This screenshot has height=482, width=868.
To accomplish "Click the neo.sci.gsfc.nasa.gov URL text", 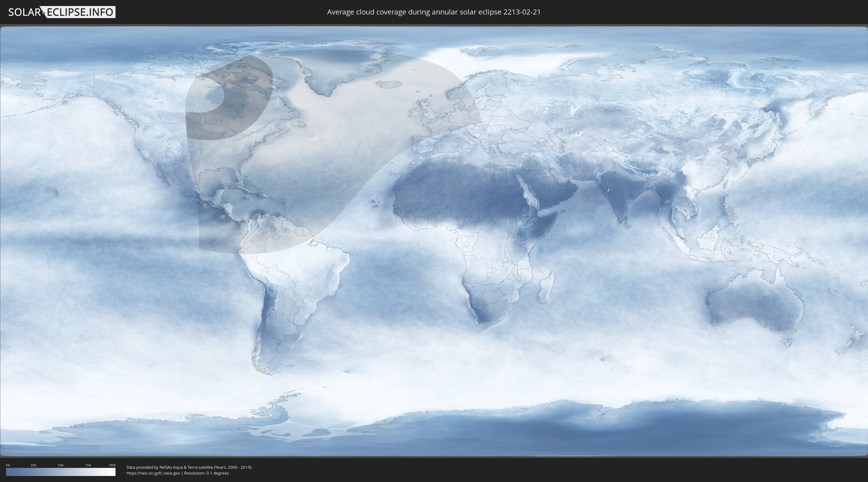I will tap(153, 473).
